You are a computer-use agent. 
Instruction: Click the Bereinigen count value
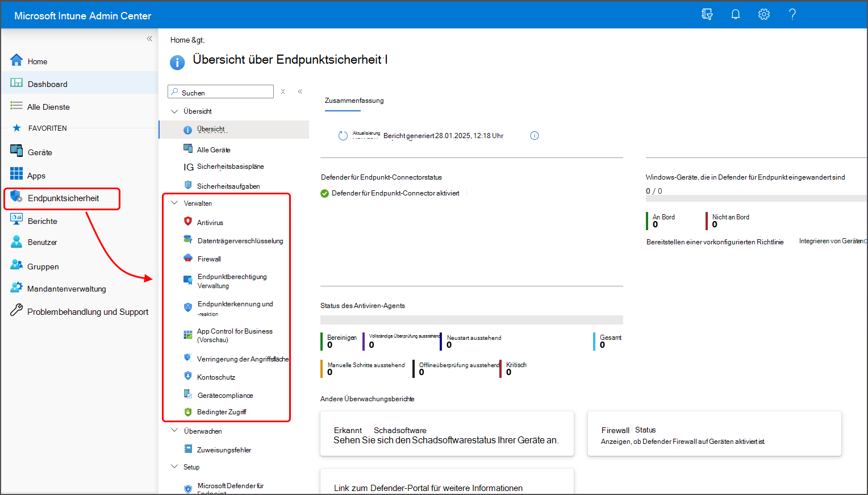click(330, 345)
